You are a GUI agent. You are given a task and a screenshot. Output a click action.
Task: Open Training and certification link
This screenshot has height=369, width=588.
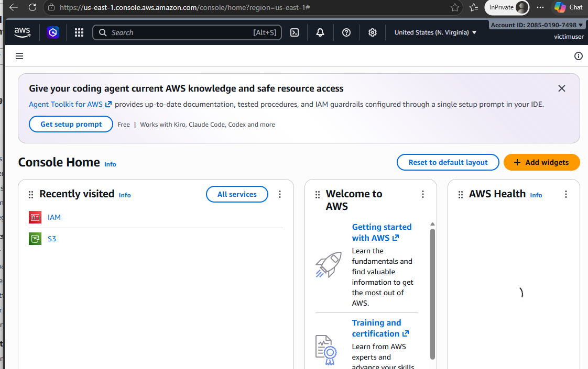(x=380, y=328)
